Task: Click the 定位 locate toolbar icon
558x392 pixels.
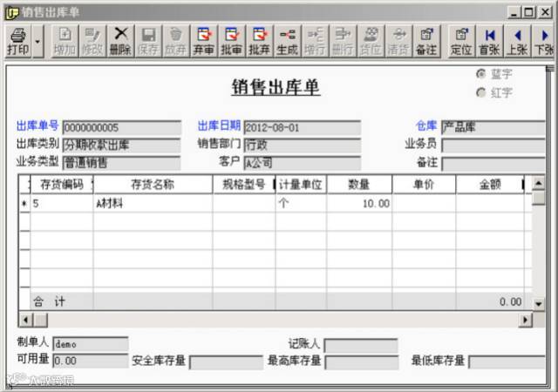Action: 461,41
